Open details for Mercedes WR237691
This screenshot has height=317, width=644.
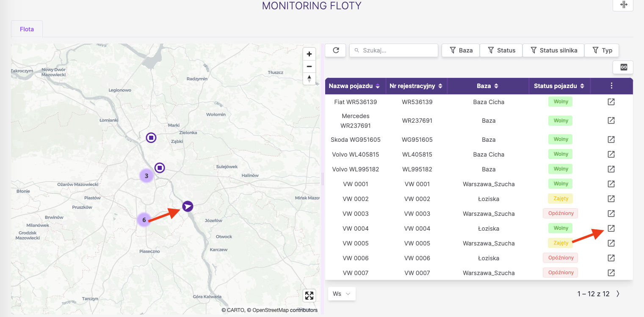611,121
